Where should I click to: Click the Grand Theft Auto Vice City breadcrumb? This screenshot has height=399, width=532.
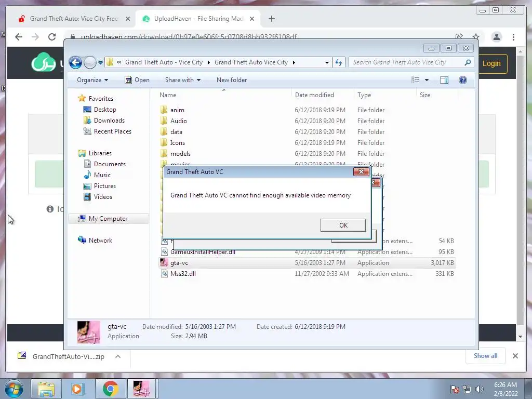point(251,62)
